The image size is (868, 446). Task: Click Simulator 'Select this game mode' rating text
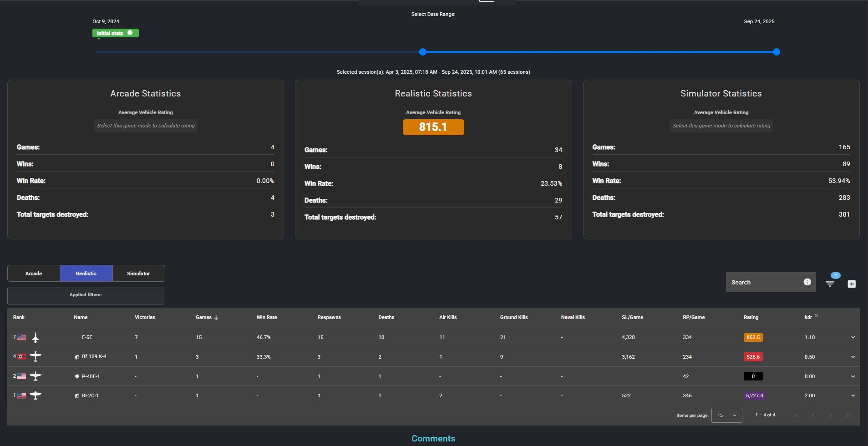pyautogui.click(x=721, y=126)
